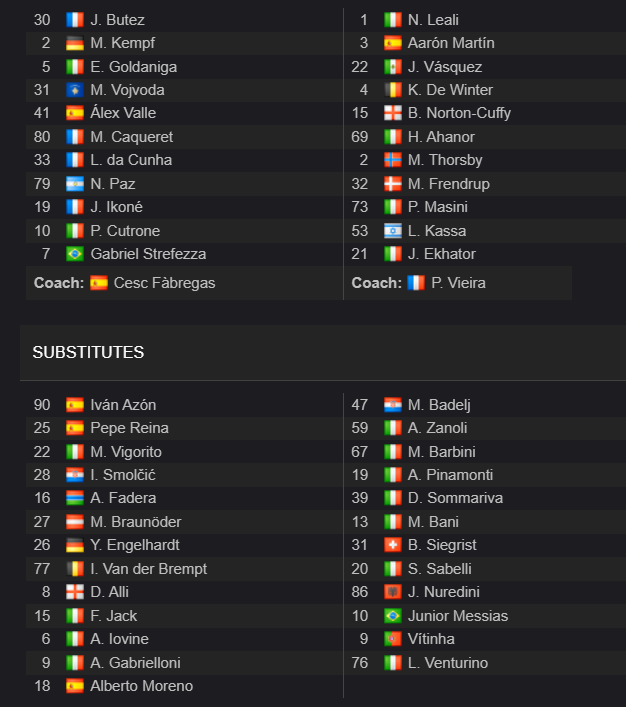Click the Israel flag beside L. Kassa
The image size is (626, 707).
click(x=393, y=230)
